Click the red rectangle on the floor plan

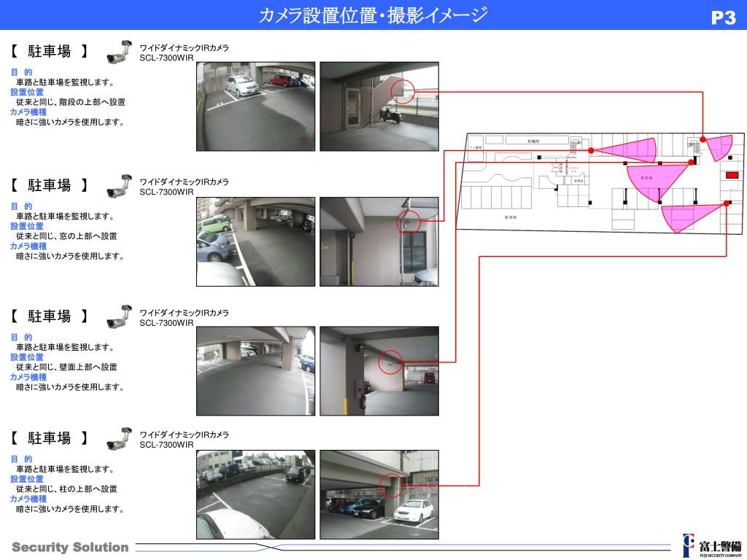[x=732, y=175]
